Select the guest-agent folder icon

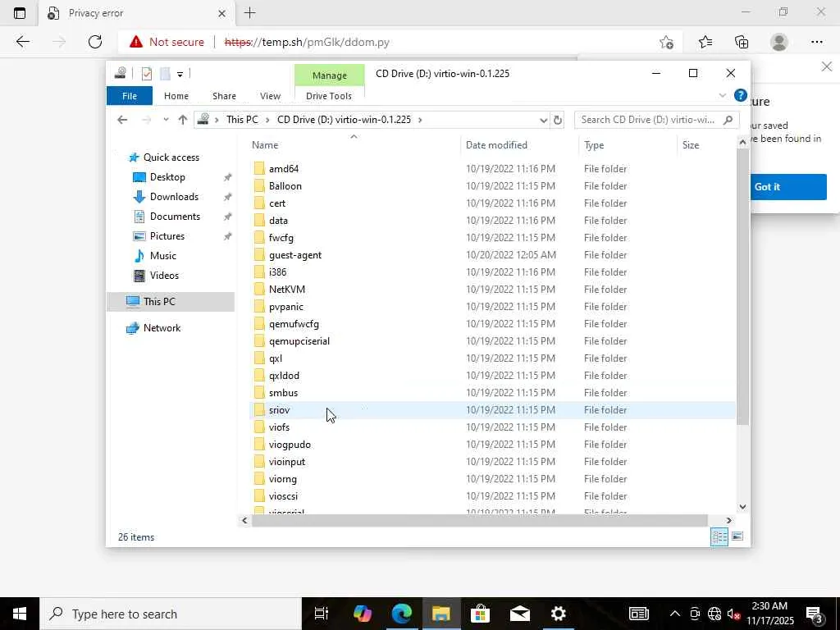pyautogui.click(x=259, y=255)
